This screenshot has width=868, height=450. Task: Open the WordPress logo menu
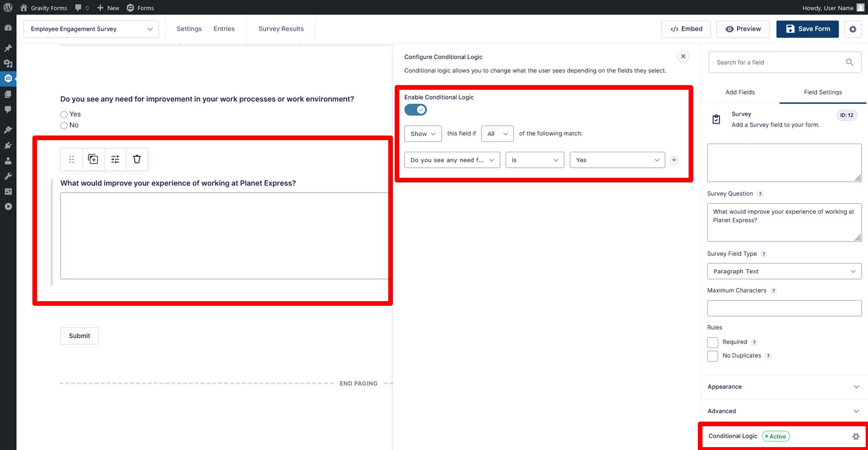coord(8,8)
